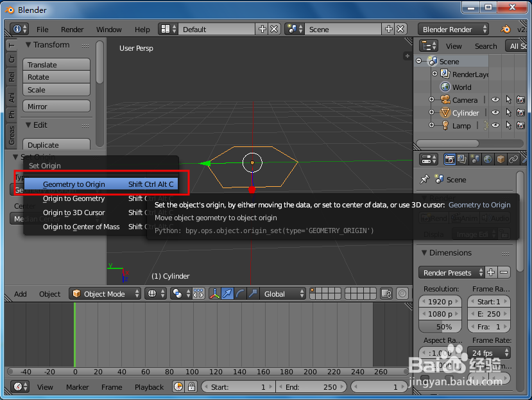532x400 pixels.
Task: Open the Render Presets dropdown
Action: coord(452,273)
